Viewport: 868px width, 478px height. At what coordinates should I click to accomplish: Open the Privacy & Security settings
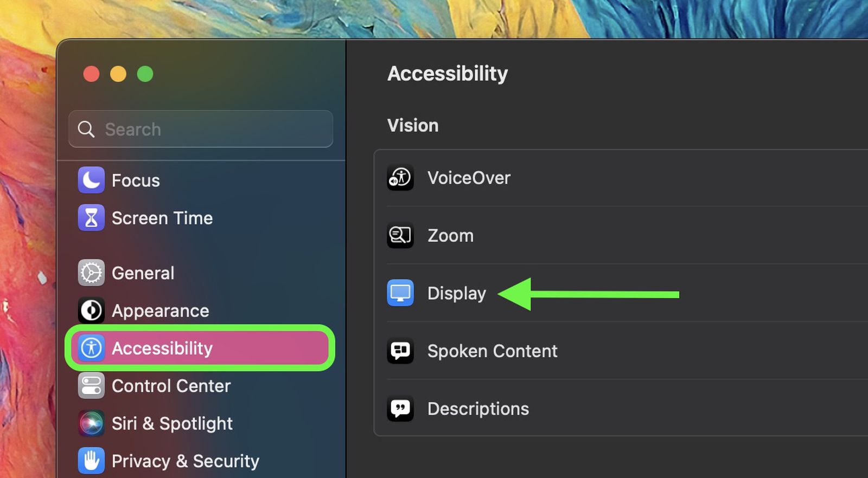pos(184,460)
